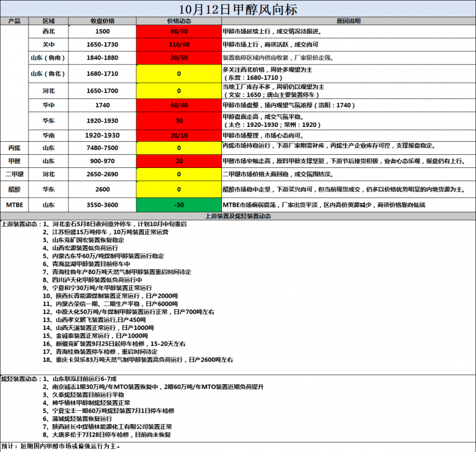Click item '9、宁夏和宁30万吨/年甲醇装置正常运行'
476x452 pixels.
[x=97, y=288]
